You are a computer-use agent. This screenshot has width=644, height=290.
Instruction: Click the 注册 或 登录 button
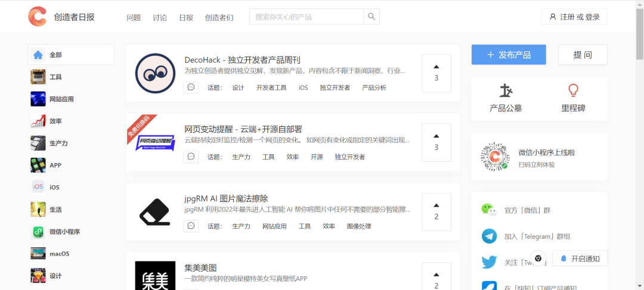click(x=574, y=17)
